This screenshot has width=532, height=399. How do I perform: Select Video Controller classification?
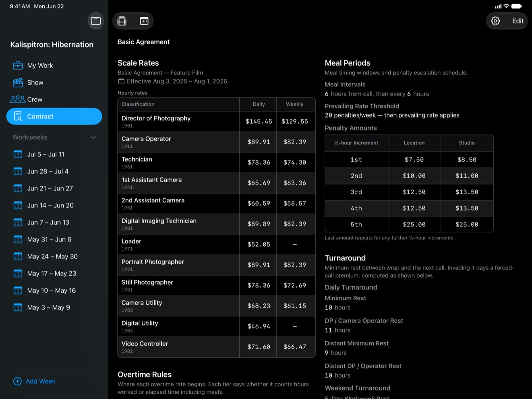click(145, 344)
